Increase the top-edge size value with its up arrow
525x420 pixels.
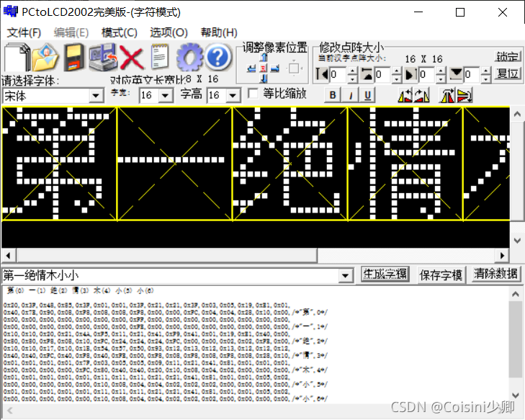pyautogui.click(x=396, y=71)
